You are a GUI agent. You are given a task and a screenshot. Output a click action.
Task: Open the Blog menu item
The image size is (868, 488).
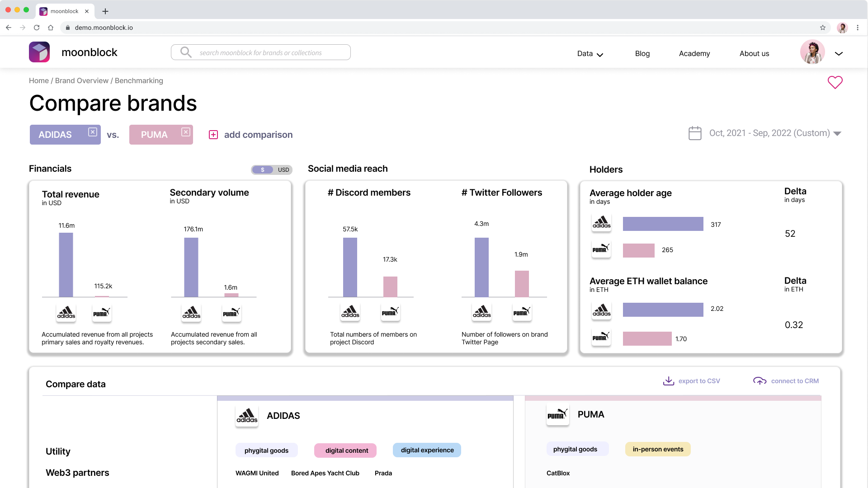click(x=642, y=53)
